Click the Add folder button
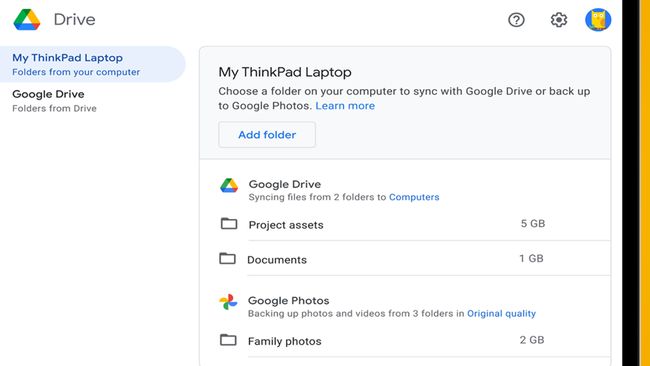The width and height of the screenshot is (650, 366). tap(267, 135)
